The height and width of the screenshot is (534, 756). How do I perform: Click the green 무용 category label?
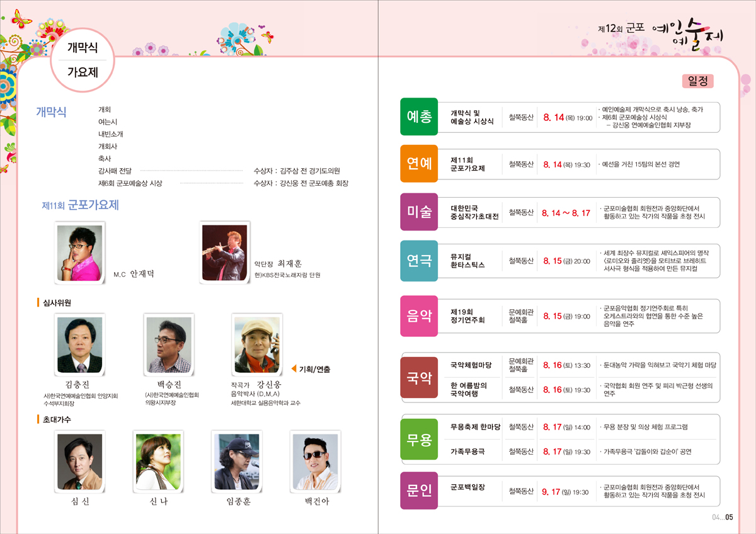coord(419,440)
